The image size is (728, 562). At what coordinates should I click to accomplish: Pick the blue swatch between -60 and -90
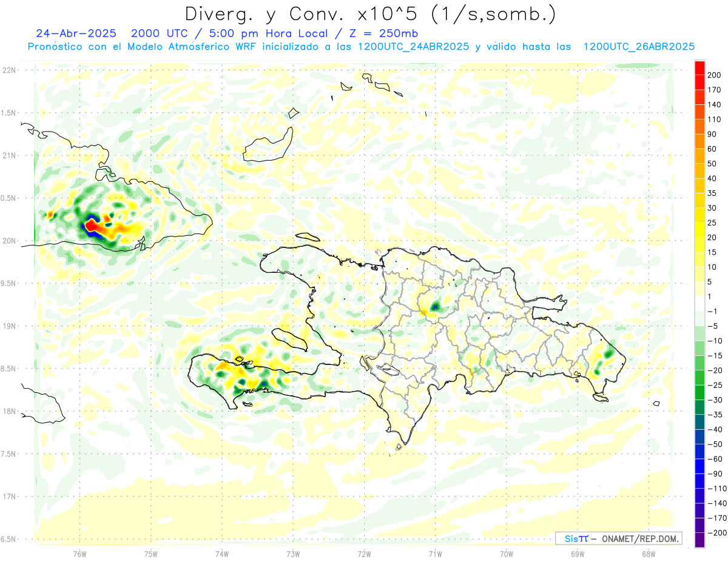pyautogui.click(x=699, y=467)
